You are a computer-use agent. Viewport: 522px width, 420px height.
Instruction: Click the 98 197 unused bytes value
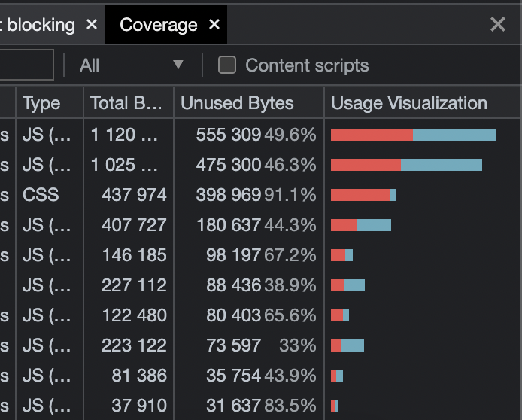(233, 255)
